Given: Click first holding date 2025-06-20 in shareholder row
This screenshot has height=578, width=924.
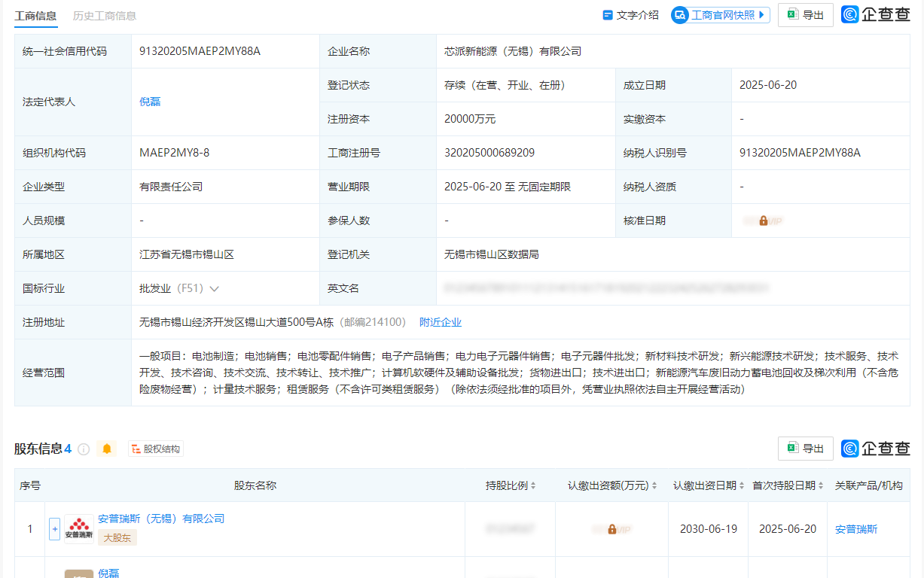Looking at the screenshot, I should (788, 529).
